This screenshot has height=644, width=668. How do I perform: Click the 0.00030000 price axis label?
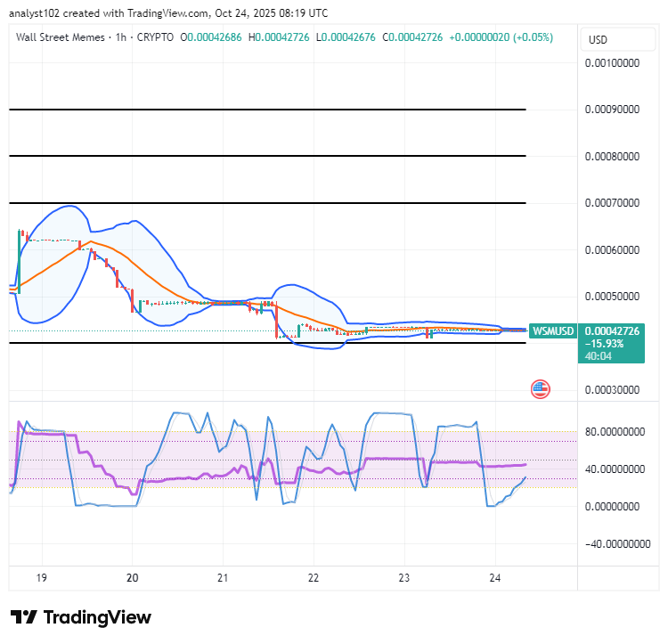612,390
